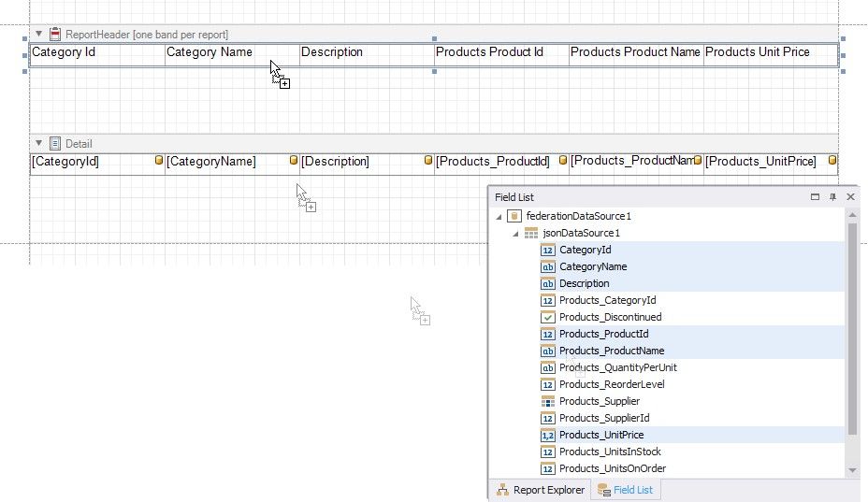This screenshot has width=868, height=502.
Task: Click the Products_Discontinued checkmark type icon
Action: pos(548,317)
